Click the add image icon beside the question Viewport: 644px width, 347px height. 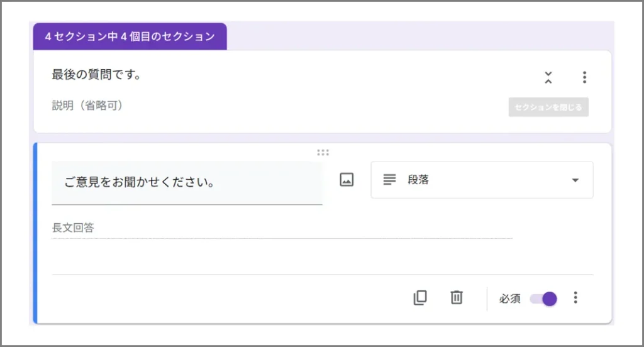point(347,180)
